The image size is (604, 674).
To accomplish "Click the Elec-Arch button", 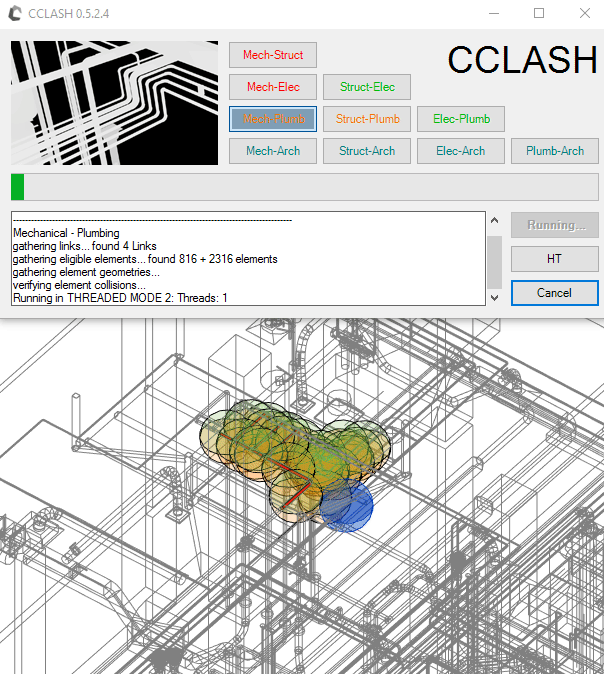I will (x=461, y=151).
